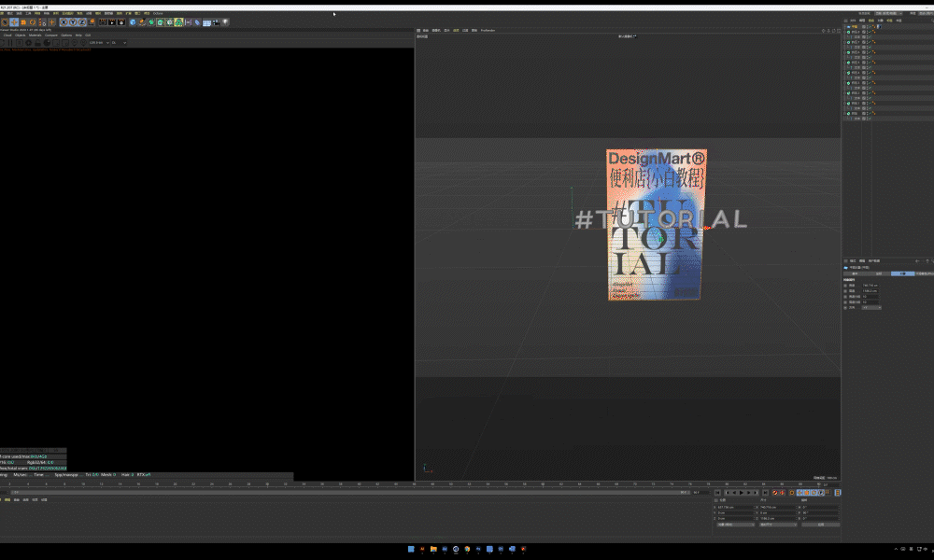Step to next frame

pyautogui.click(x=749, y=493)
